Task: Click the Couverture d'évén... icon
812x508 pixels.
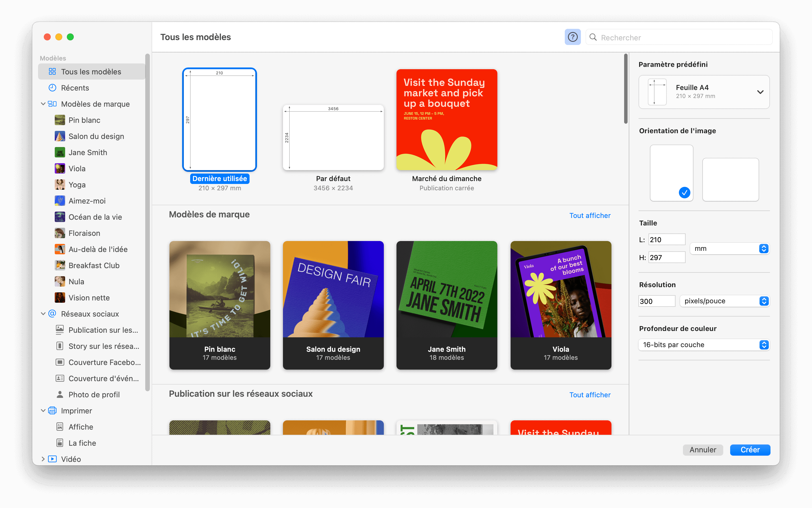Action: tap(60, 378)
